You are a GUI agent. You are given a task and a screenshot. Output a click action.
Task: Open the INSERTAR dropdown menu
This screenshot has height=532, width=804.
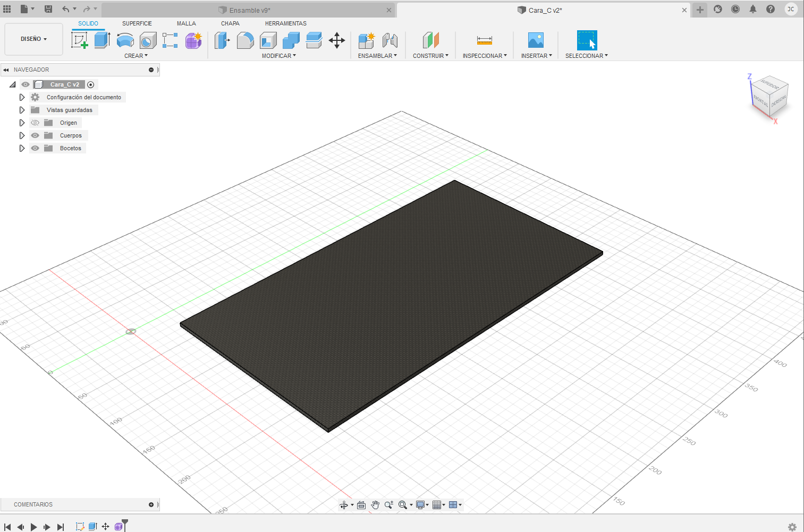tap(536, 56)
